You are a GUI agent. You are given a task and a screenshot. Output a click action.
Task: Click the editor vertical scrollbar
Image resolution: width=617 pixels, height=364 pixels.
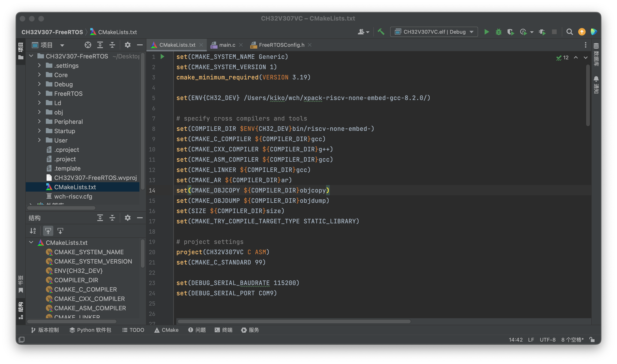(x=588, y=95)
